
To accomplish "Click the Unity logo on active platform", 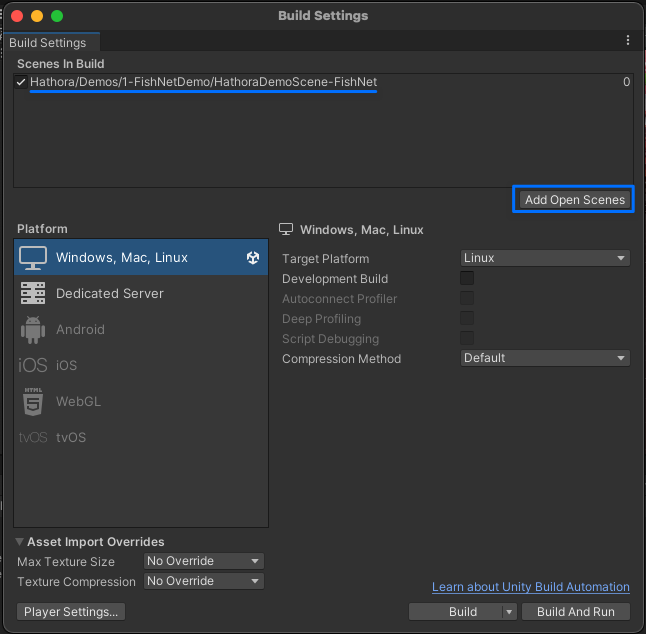I will (253, 258).
